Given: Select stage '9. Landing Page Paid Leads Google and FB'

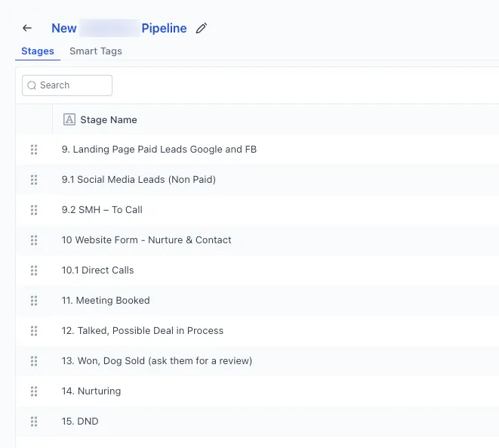Looking at the screenshot, I should click(x=159, y=150).
